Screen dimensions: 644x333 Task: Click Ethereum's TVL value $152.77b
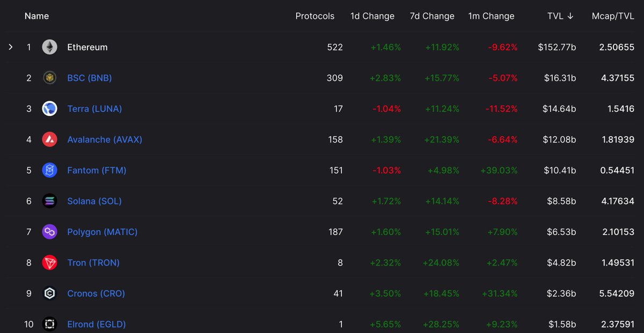point(557,47)
